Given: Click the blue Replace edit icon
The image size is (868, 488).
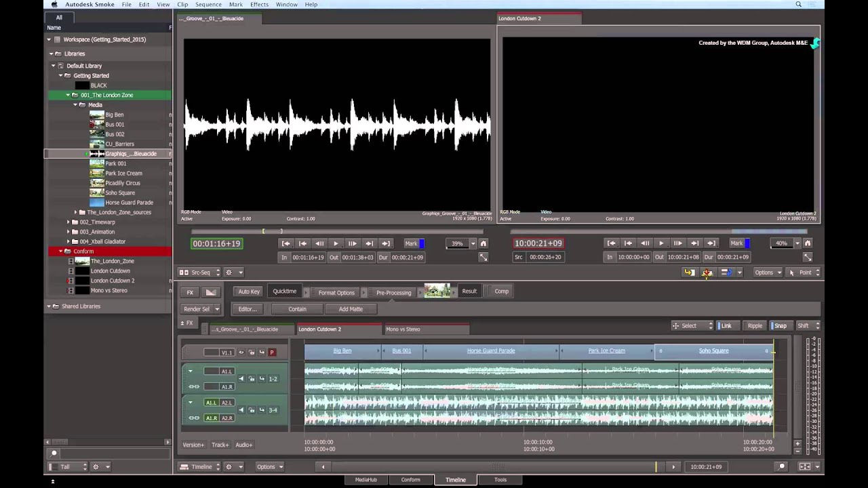Looking at the screenshot, I should click(x=725, y=272).
